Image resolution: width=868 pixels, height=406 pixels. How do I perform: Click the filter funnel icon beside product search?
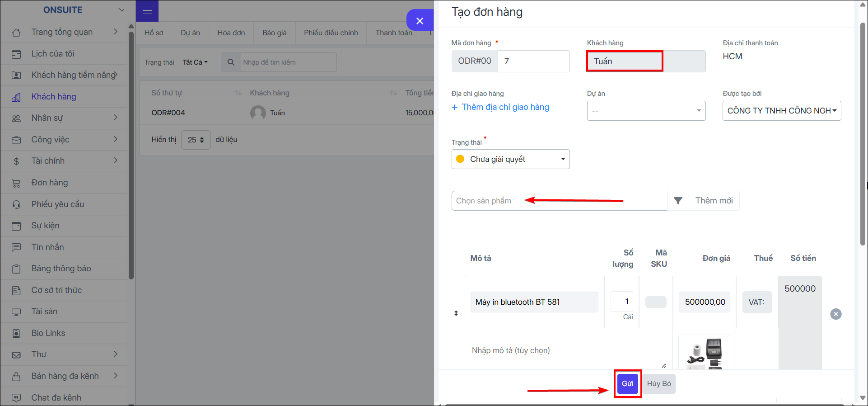click(x=678, y=201)
